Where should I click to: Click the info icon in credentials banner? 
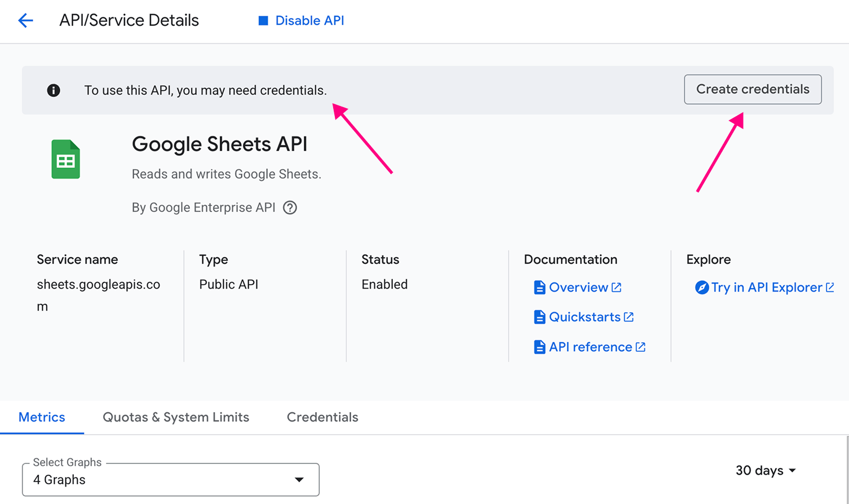pos(54,90)
